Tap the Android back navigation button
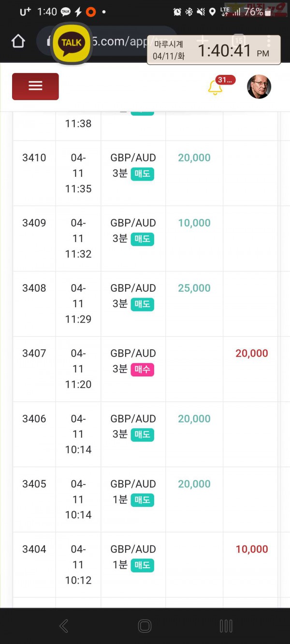The height and width of the screenshot is (644, 290). click(x=64, y=626)
